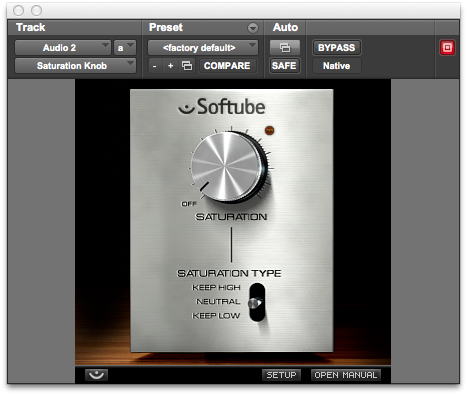Open the factory default preset librarian menu

click(x=203, y=48)
